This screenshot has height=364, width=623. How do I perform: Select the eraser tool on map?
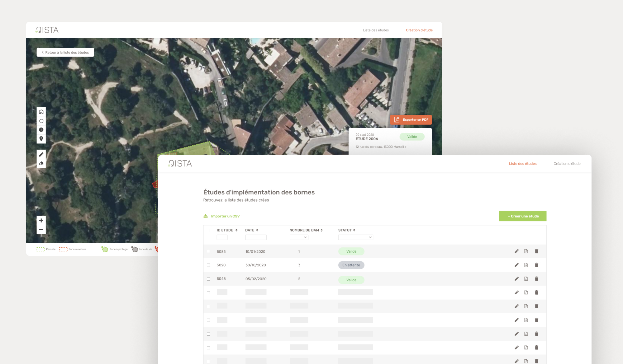point(41,163)
